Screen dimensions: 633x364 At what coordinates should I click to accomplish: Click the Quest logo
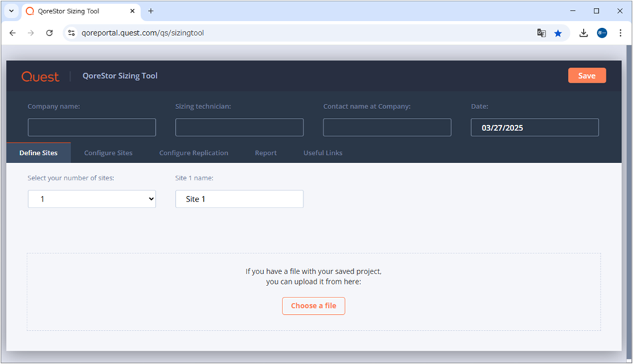pos(41,77)
